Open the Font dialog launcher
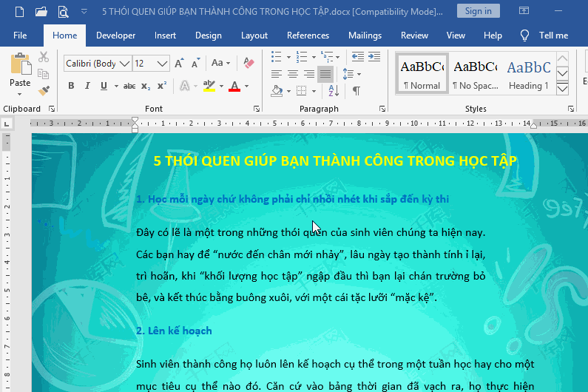588x392 pixels. click(257, 109)
